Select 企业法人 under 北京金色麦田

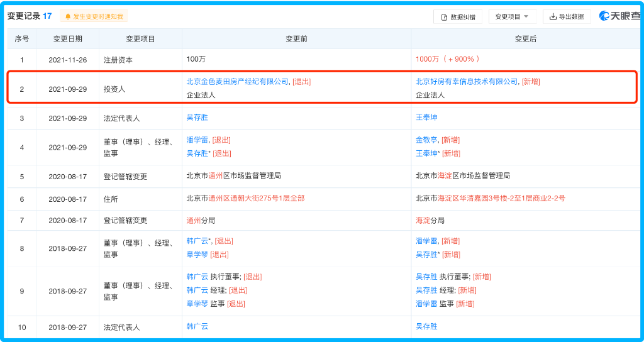(201, 95)
